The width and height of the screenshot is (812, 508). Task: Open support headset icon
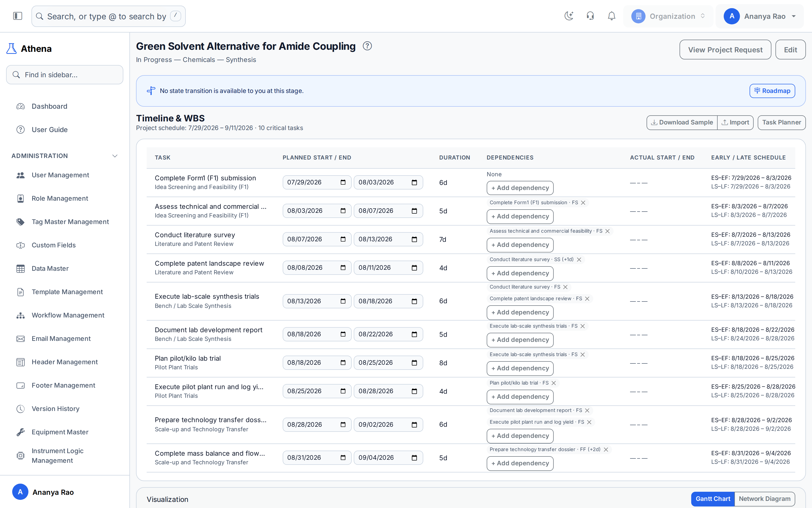tap(590, 16)
